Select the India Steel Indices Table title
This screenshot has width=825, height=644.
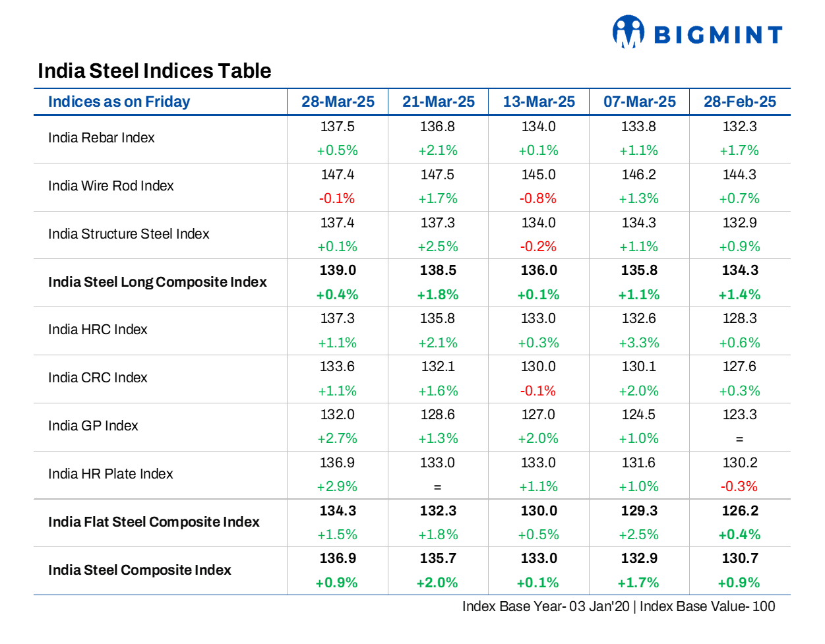[154, 71]
